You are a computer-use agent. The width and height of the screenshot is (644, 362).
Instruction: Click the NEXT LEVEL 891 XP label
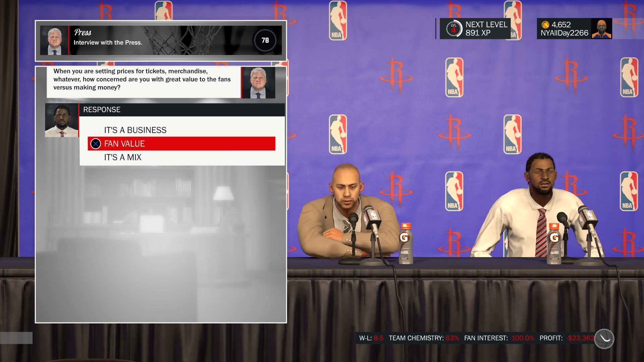(486, 29)
